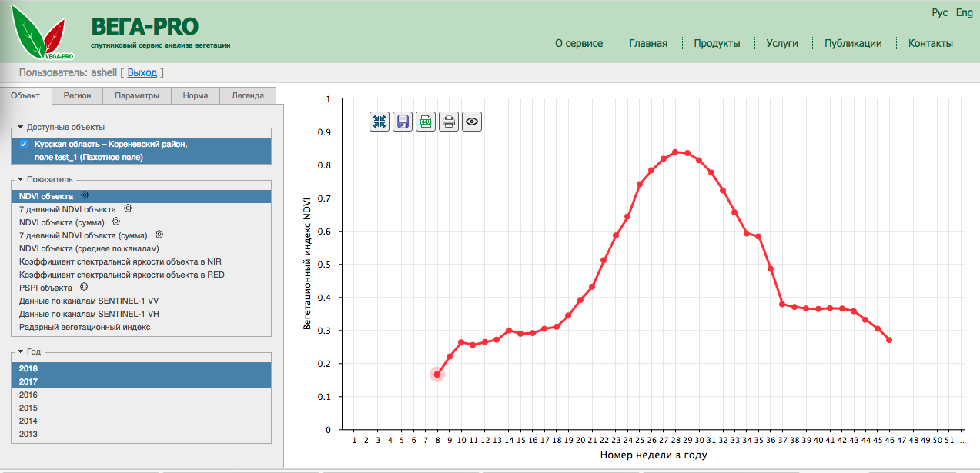Select the graph fit-to-screen icon
The height and width of the screenshot is (473, 980).
[379, 121]
